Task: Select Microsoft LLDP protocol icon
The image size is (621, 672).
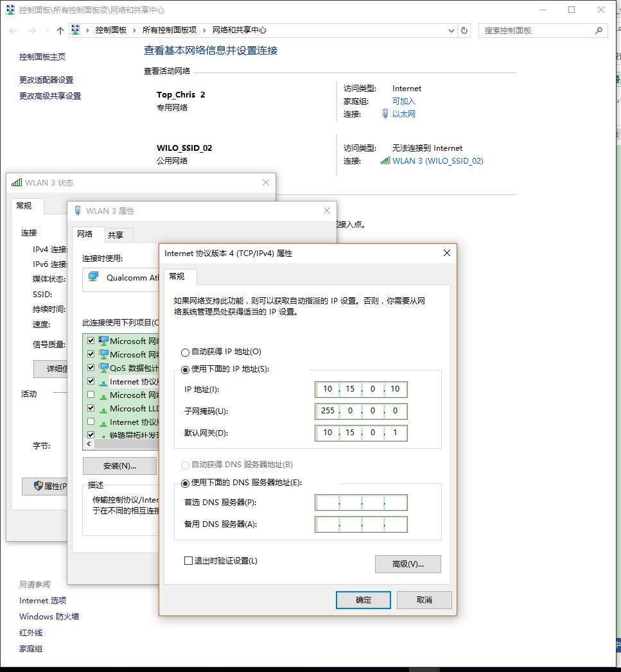Action: tap(103, 409)
